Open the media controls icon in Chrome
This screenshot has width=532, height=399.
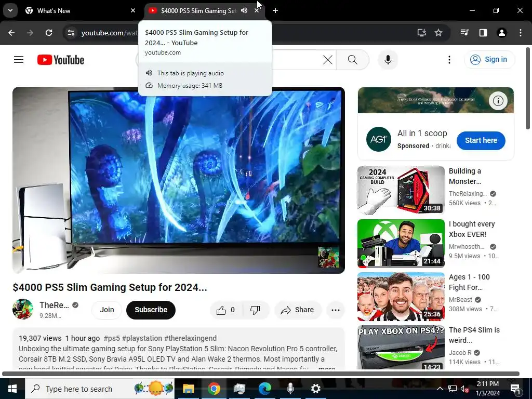point(464,33)
